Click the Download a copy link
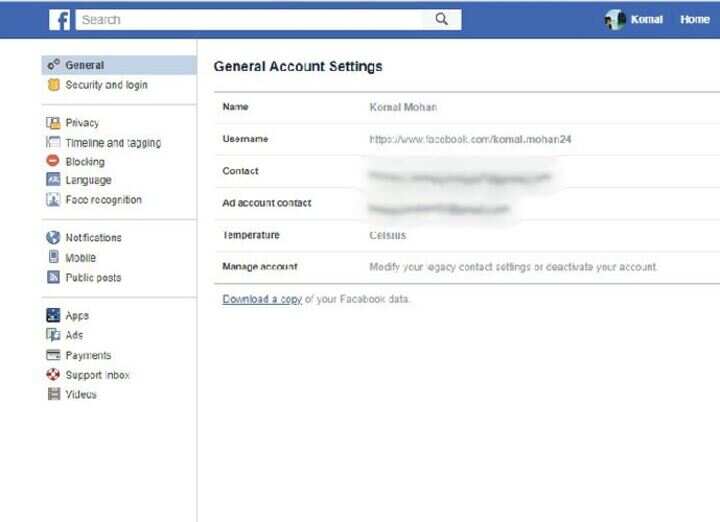720x522 pixels. coord(262,299)
